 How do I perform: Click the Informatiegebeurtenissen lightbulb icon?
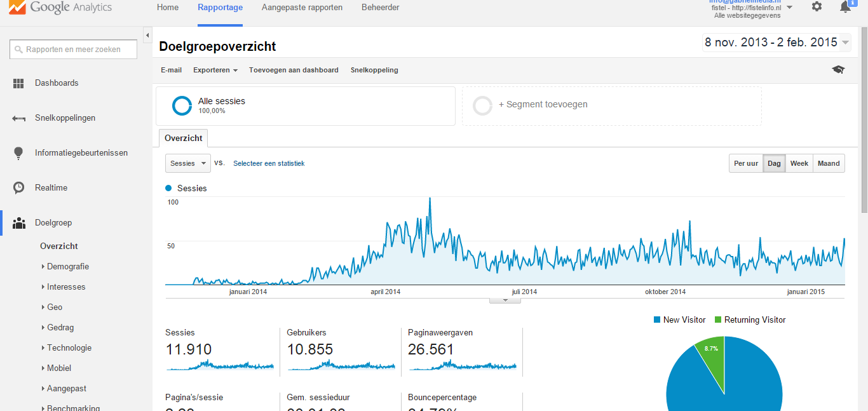coord(18,153)
